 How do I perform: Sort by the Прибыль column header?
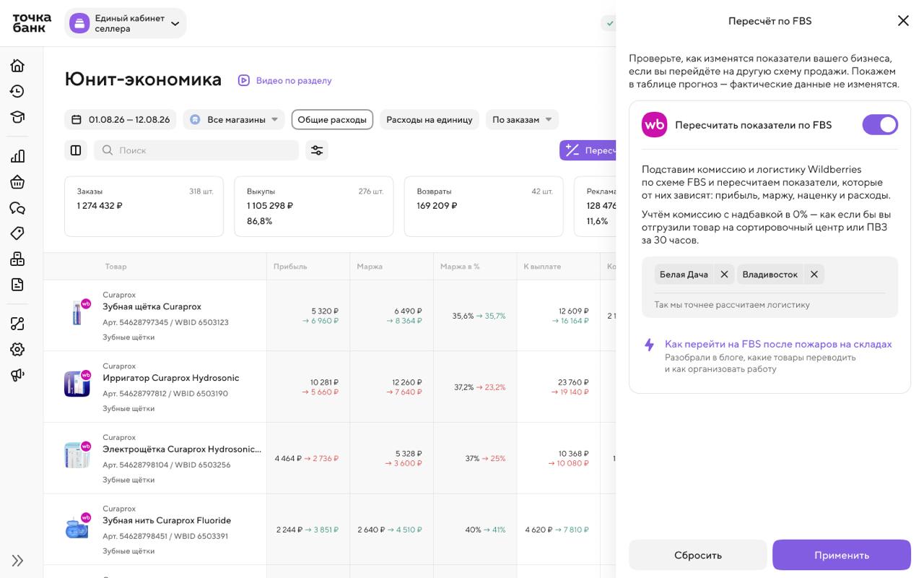pos(290,267)
